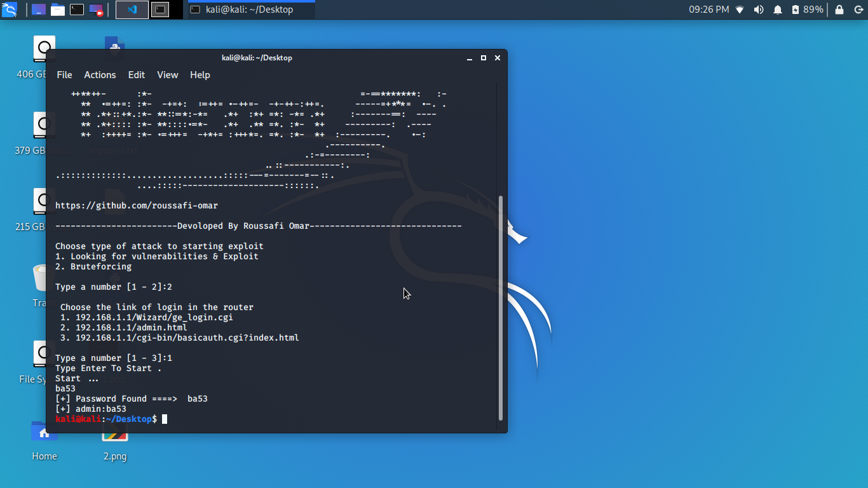Click the terminal vertical scrollbar
The height and width of the screenshot is (488, 868).
(501, 308)
